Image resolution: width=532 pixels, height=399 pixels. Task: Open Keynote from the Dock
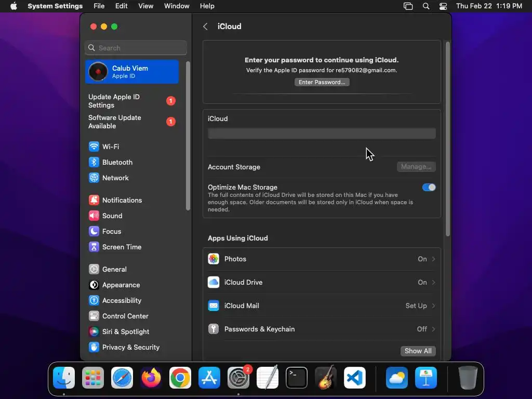point(426,378)
